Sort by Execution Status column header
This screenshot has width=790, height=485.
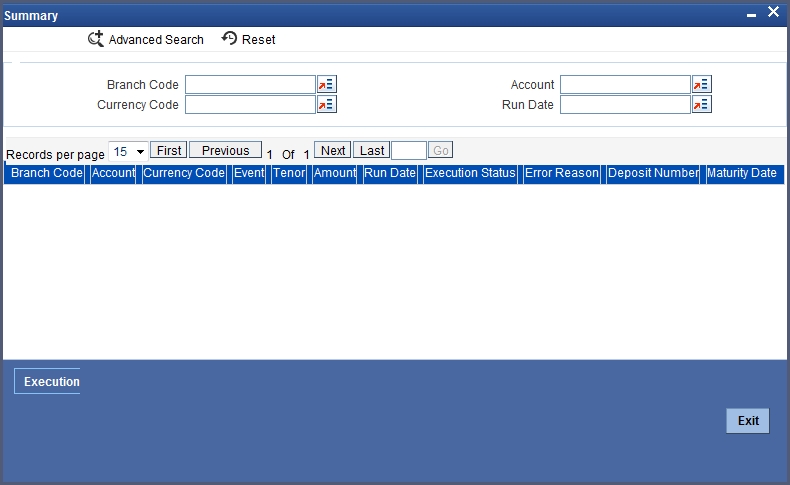470,173
